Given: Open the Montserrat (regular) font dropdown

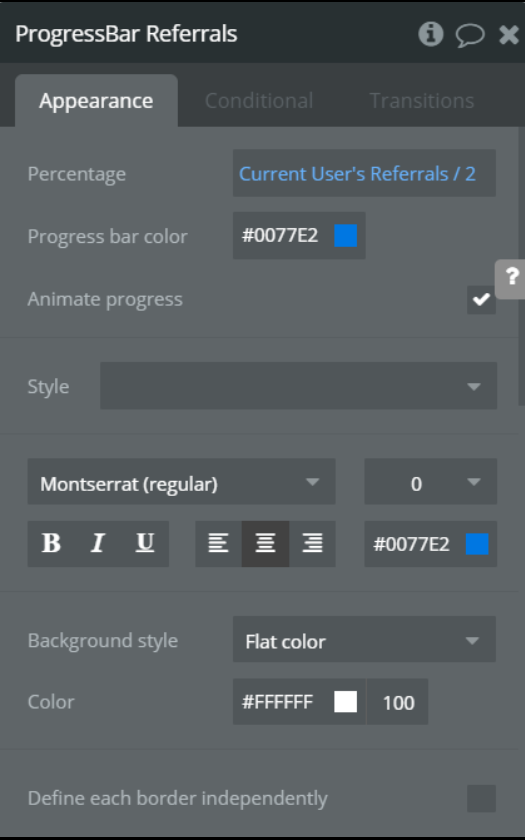Looking at the screenshot, I should (182, 481).
